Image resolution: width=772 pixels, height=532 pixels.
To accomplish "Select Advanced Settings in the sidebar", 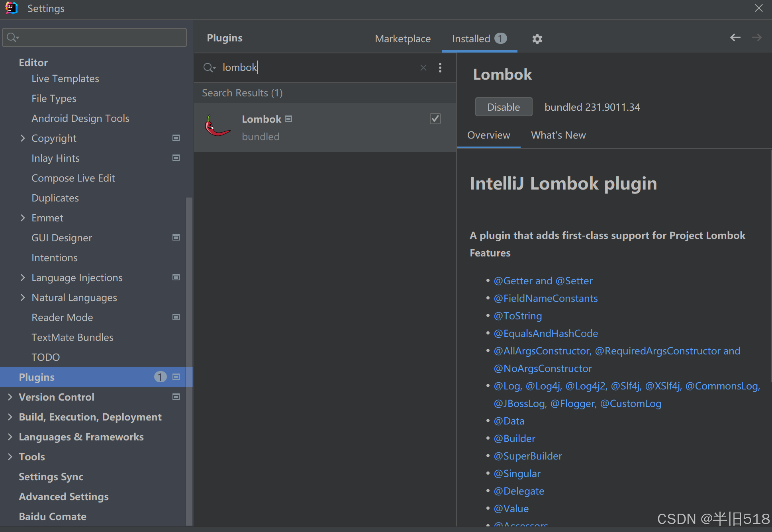I will (64, 497).
